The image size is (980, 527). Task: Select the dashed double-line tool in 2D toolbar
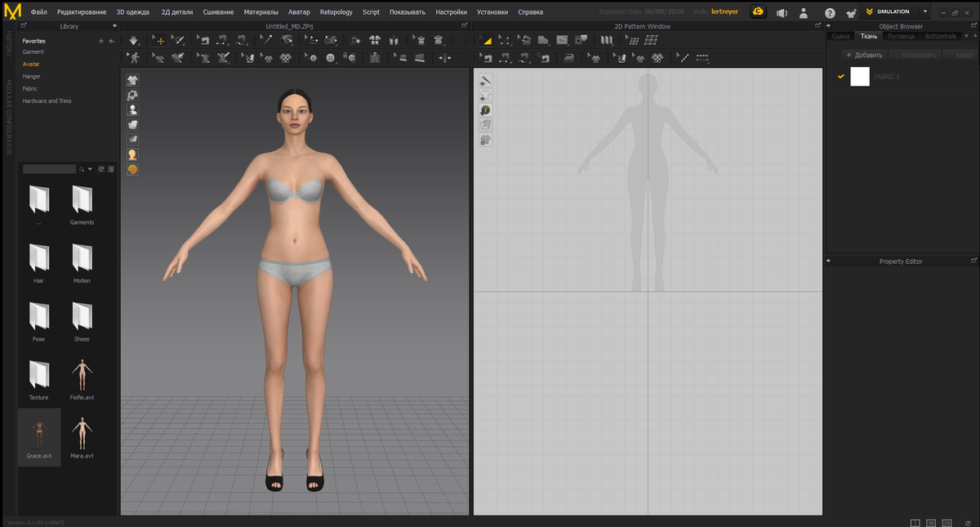tap(702, 58)
